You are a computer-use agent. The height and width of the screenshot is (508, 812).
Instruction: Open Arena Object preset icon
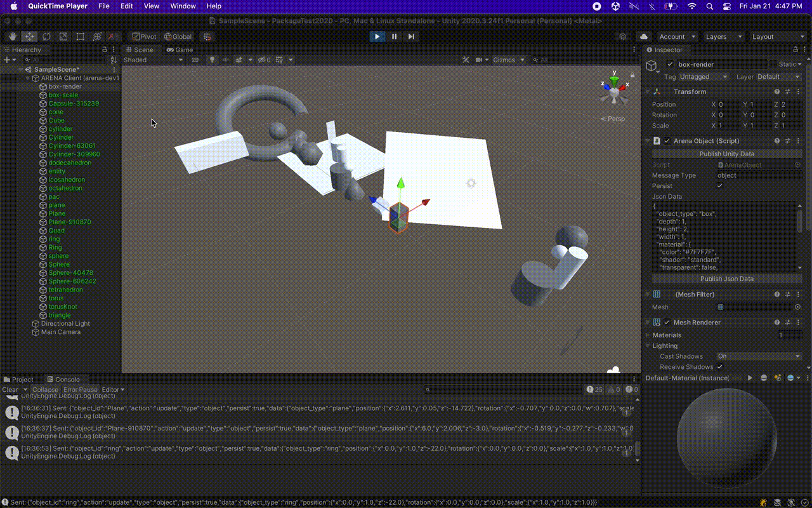click(787, 141)
